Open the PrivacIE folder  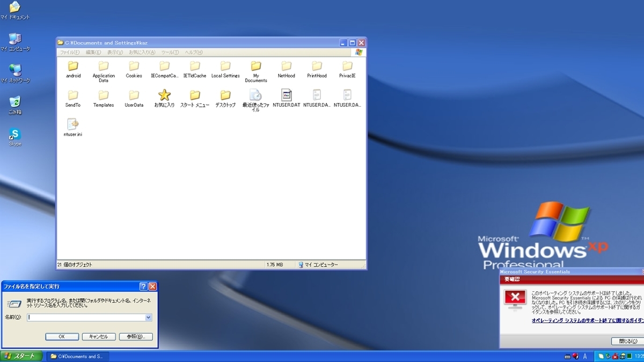(x=347, y=69)
